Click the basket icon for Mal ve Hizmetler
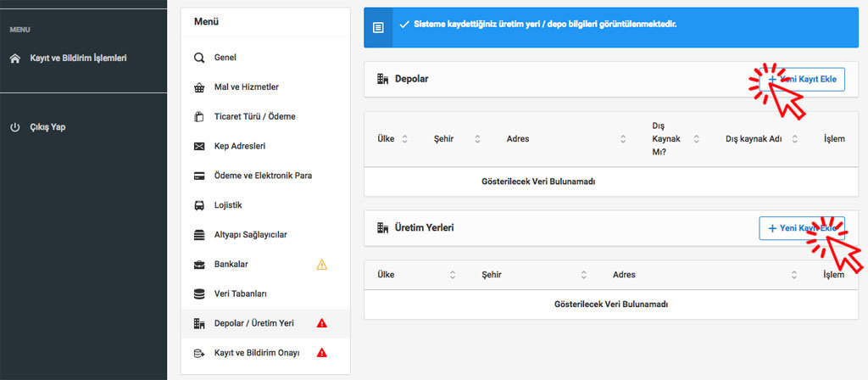868x380 pixels. click(x=199, y=87)
